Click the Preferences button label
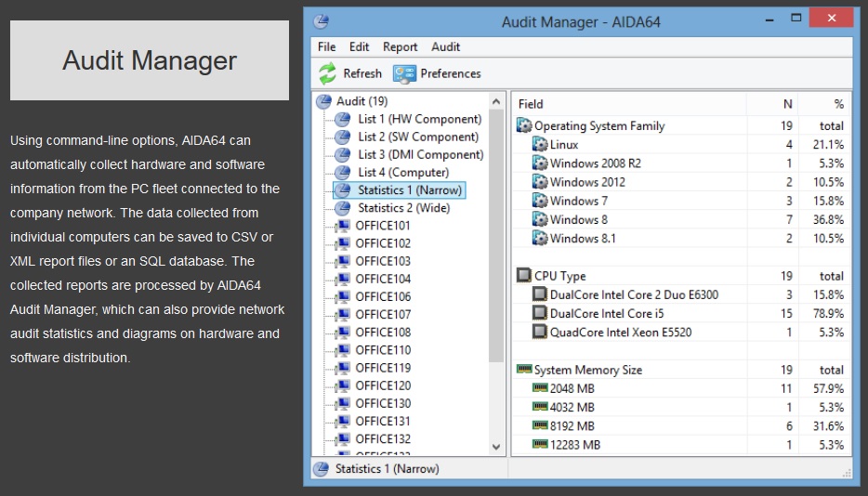This screenshot has height=496, width=868. point(451,73)
